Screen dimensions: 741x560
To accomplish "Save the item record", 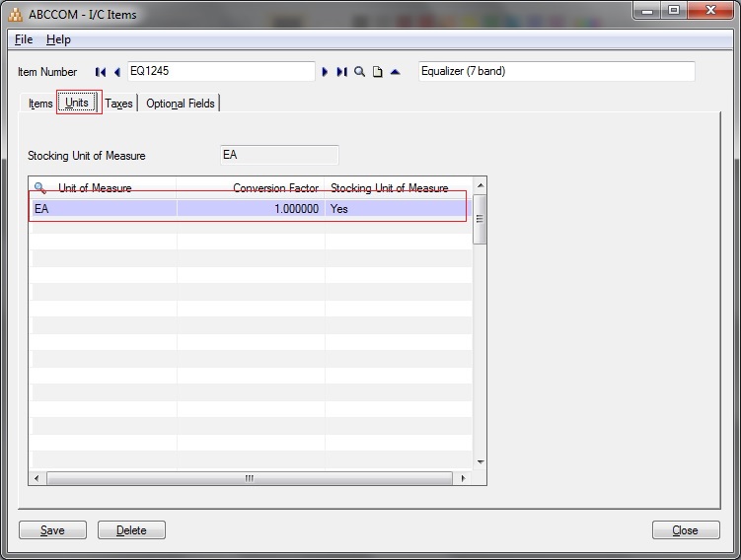I will click(x=52, y=530).
